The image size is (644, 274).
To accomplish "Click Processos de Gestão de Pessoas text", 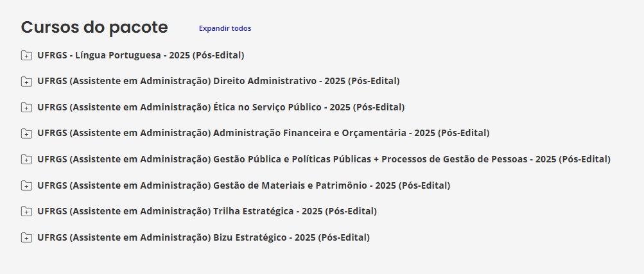I will pos(454,159).
